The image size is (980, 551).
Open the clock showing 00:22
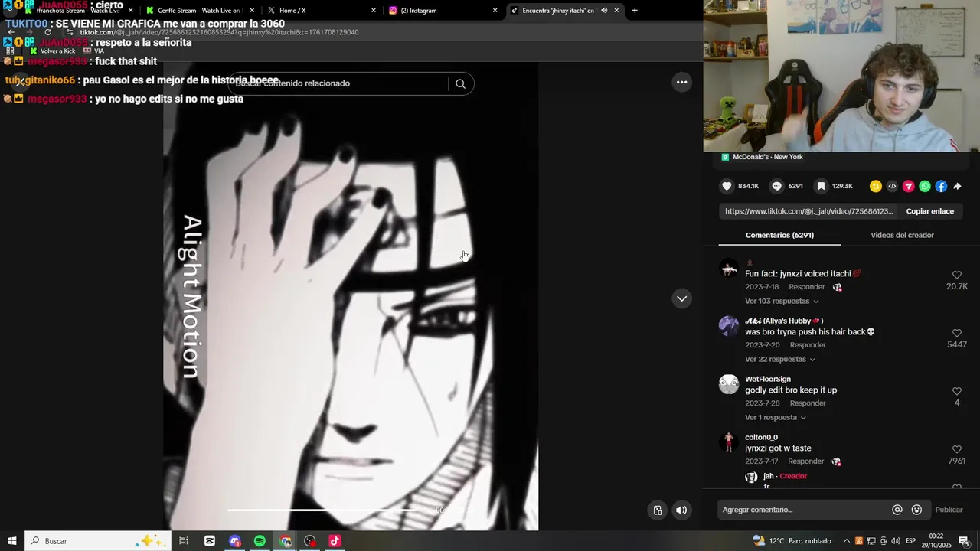[x=936, y=541]
